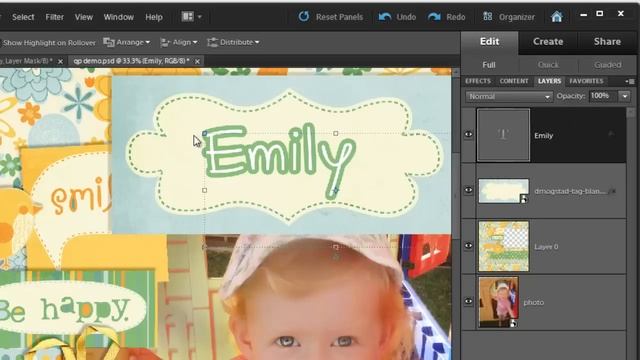The width and height of the screenshot is (640, 360).
Task: Maximize the Photoshop Elements window
Action: [600, 14]
